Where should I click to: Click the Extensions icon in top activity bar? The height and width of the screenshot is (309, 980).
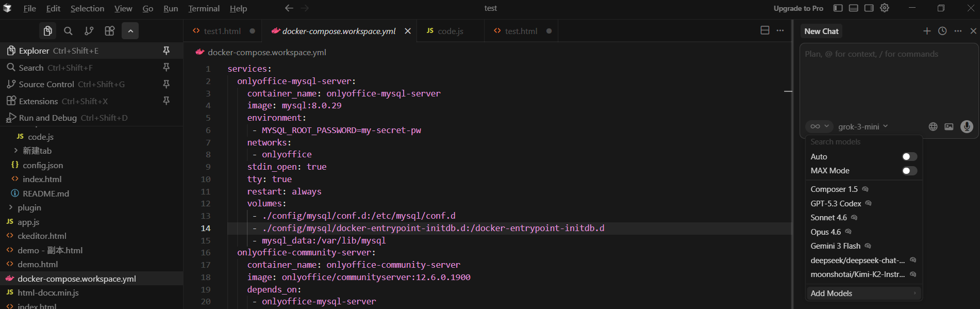click(110, 31)
